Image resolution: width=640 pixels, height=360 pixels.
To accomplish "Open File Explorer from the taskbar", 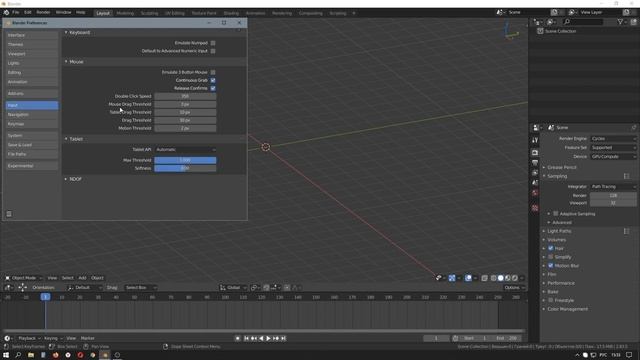I will 31,355.
